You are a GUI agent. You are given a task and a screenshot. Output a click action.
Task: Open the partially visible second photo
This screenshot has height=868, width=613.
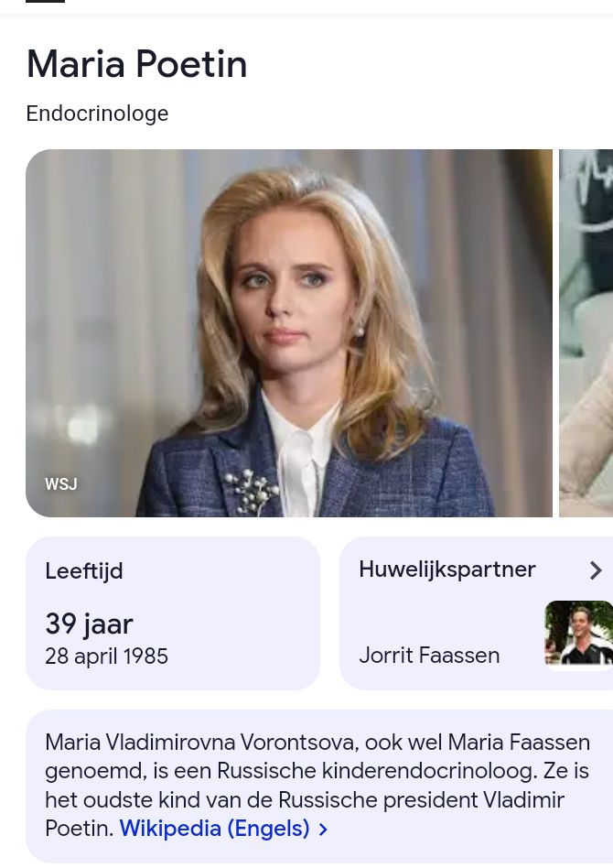pyautogui.click(x=586, y=333)
